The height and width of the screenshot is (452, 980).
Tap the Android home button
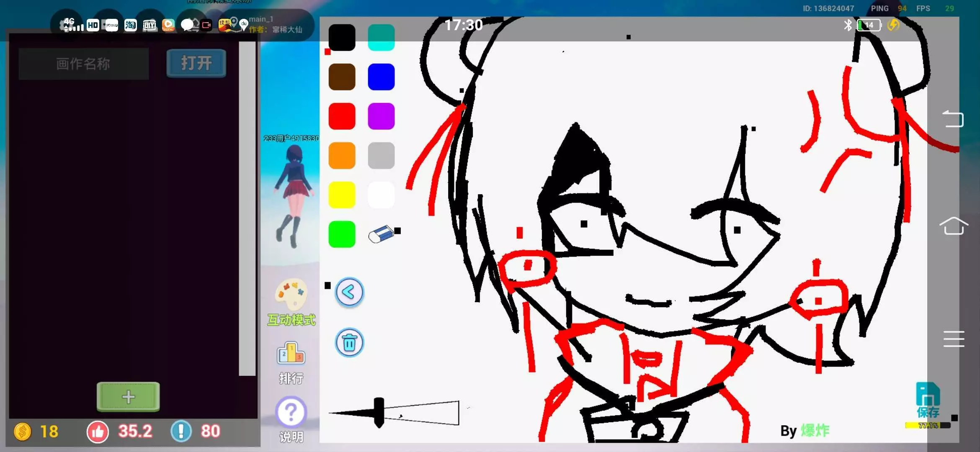954,226
